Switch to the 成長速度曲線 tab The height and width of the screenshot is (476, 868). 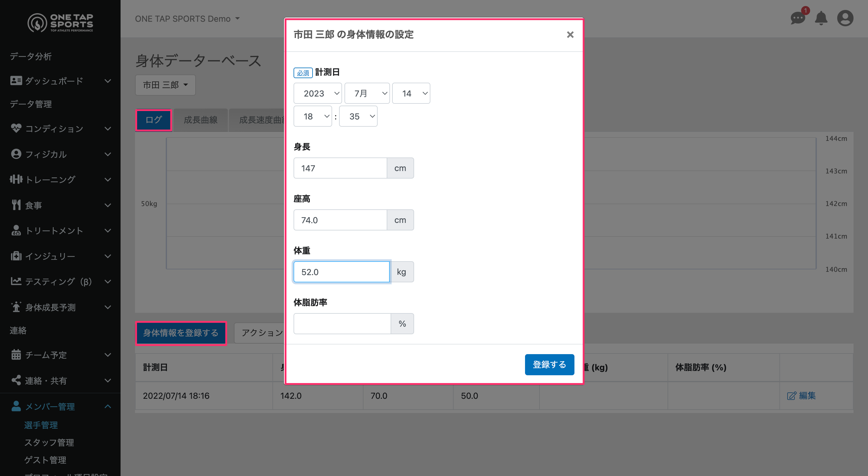point(257,120)
